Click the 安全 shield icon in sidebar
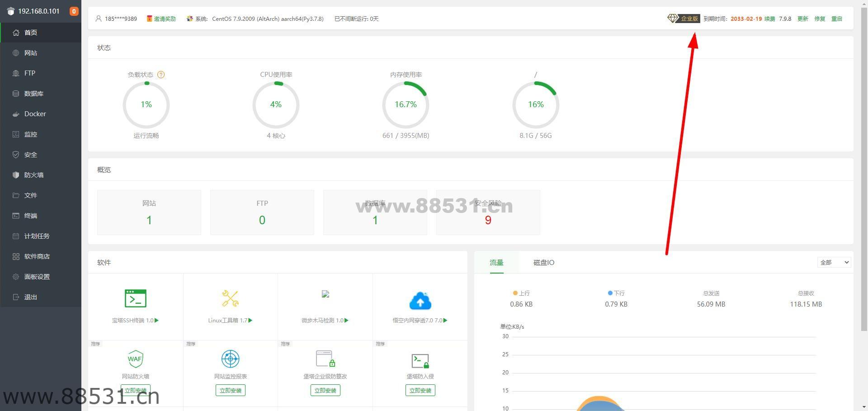The width and height of the screenshot is (868, 411). 16,155
